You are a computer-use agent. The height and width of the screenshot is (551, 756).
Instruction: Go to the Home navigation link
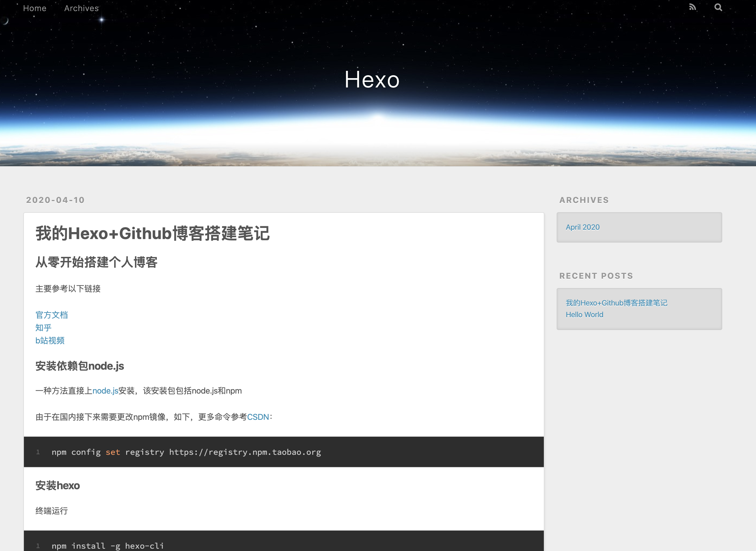(x=35, y=8)
